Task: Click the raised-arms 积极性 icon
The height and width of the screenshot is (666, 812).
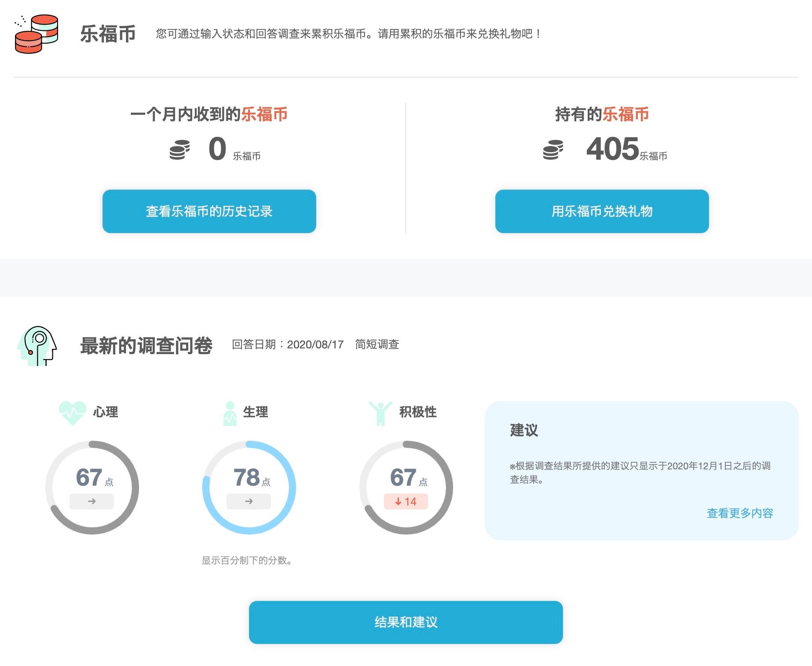Action: coord(380,413)
